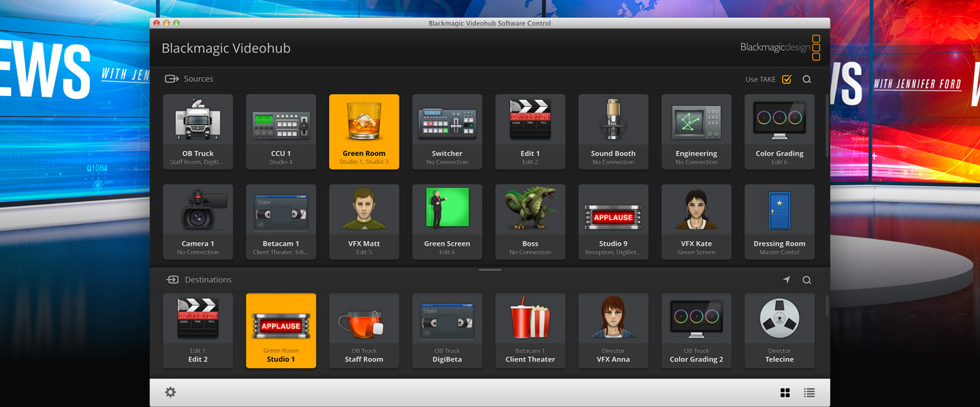Switch to list view using bottom-right icon
Screen dimensions: 980x407
click(808, 392)
